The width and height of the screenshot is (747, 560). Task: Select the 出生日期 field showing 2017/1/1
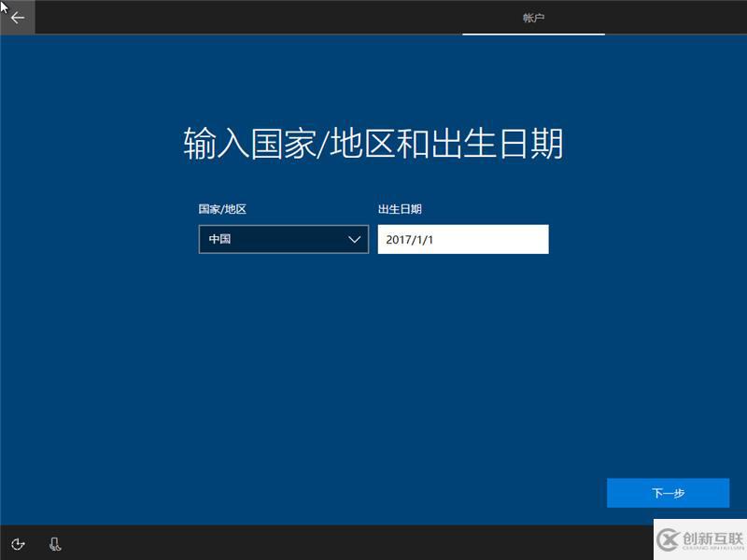click(x=463, y=239)
